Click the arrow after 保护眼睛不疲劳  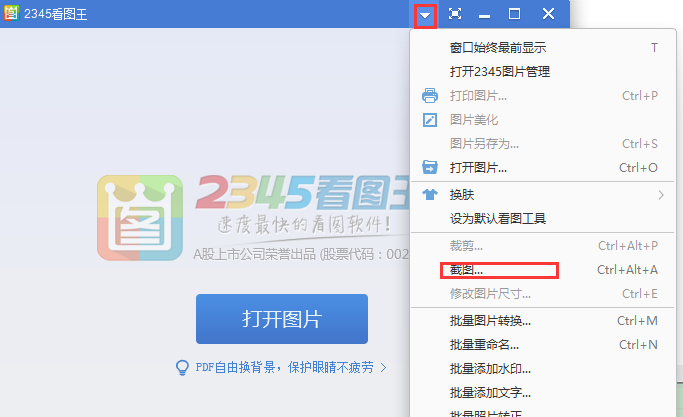click(x=383, y=367)
